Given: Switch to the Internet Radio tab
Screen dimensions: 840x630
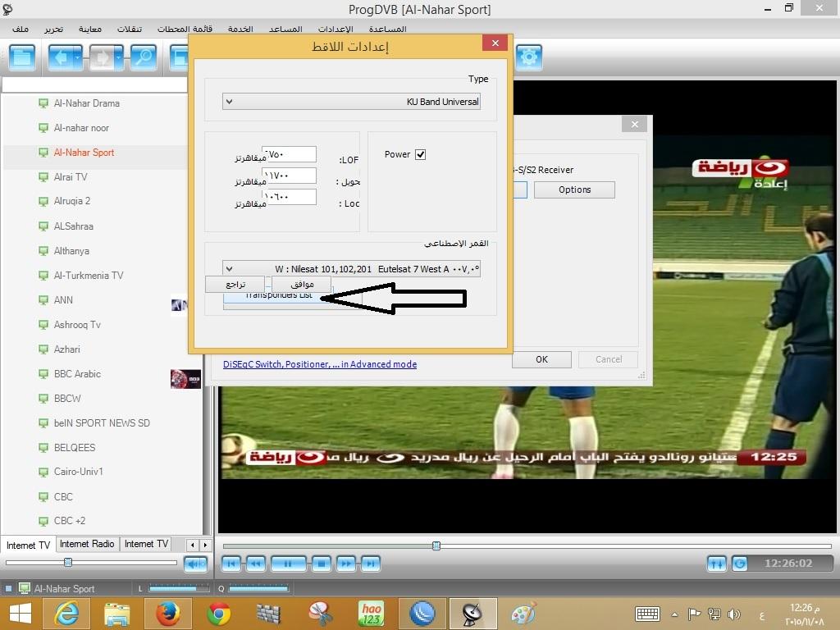Looking at the screenshot, I should click(87, 544).
